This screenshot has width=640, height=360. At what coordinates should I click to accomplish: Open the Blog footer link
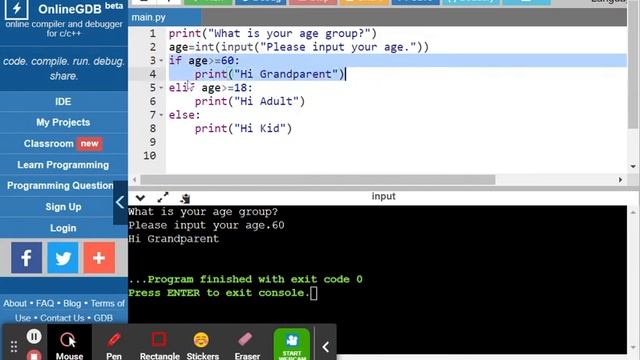[x=72, y=304]
